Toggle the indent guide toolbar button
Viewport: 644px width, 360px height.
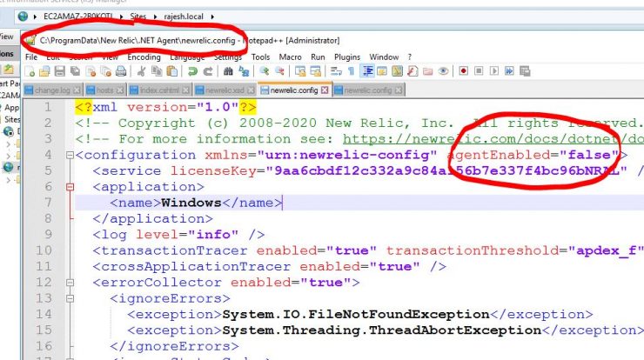tap(366, 71)
